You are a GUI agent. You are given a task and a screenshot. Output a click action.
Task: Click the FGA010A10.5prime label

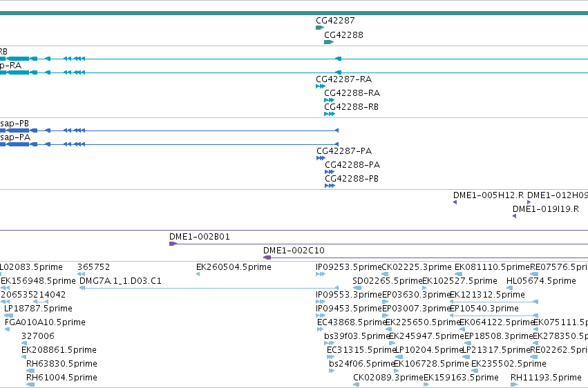[x=45, y=323]
